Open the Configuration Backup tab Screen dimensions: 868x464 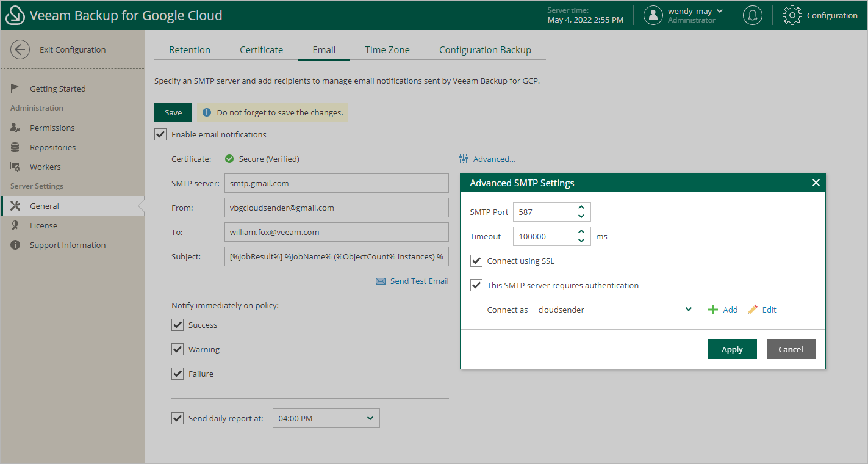click(485, 50)
